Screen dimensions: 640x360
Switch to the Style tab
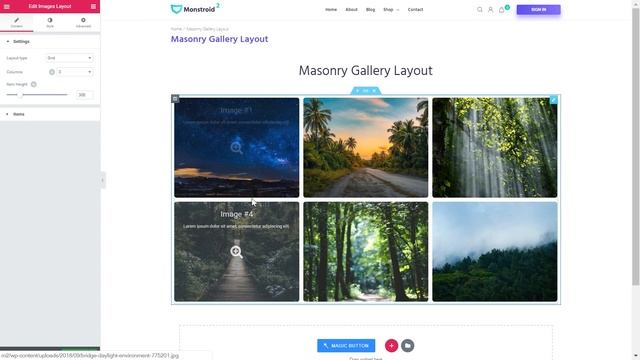50,22
